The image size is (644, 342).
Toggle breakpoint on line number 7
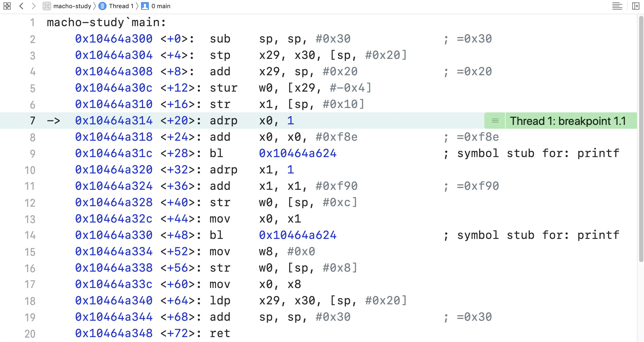coord(32,121)
